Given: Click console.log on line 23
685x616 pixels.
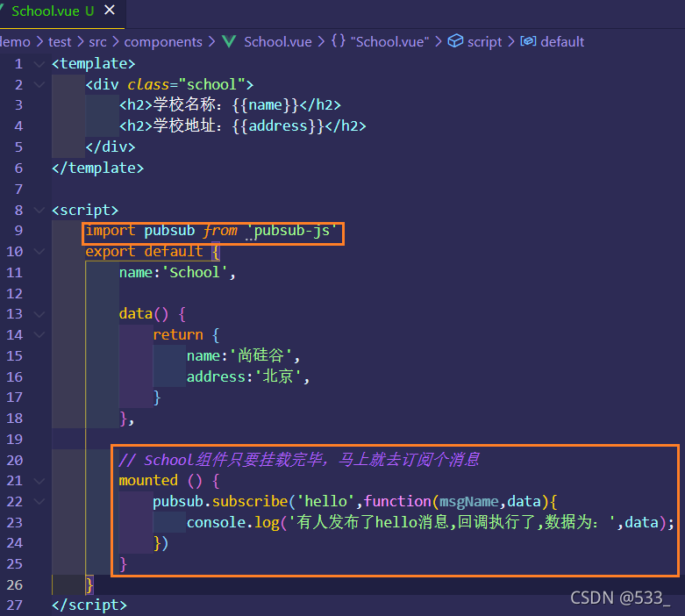Looking at the screenshot, I should 232,522.
